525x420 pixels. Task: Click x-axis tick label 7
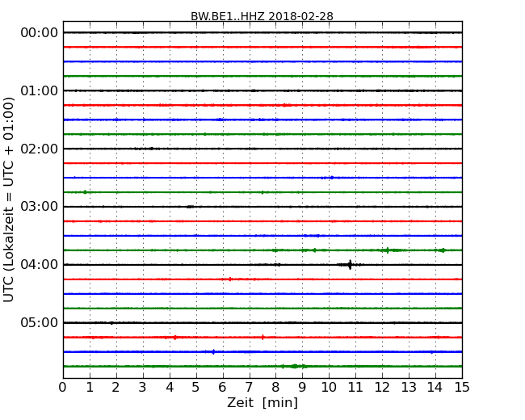pos(249,388)
